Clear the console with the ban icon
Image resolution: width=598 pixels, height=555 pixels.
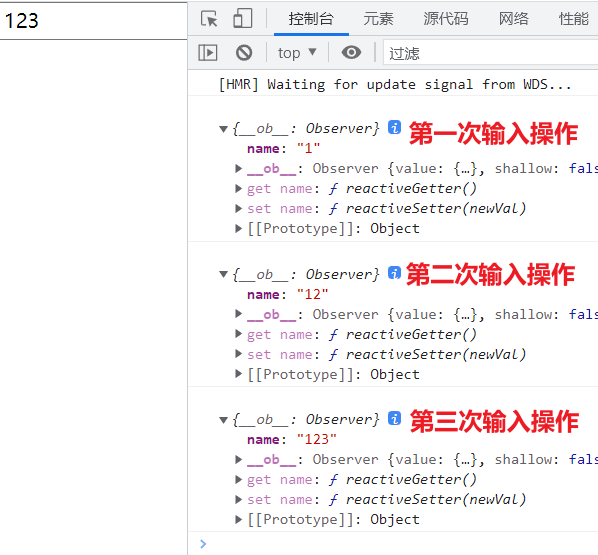(244, 53)
